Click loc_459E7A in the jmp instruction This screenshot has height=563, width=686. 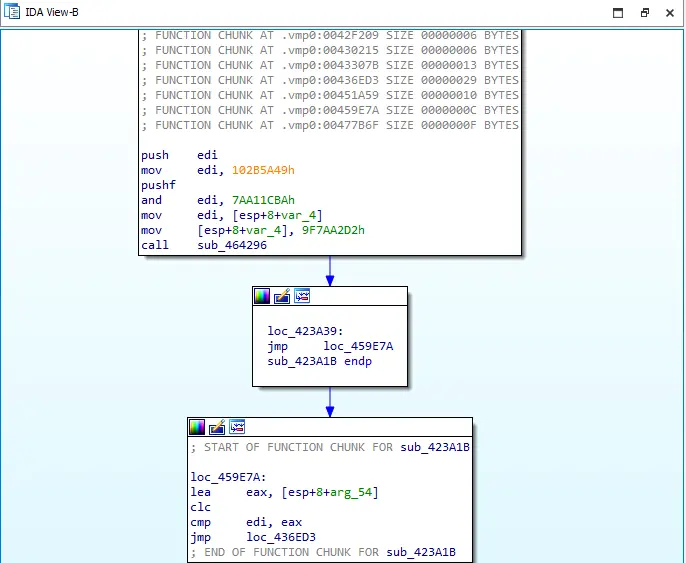[358, 346]
